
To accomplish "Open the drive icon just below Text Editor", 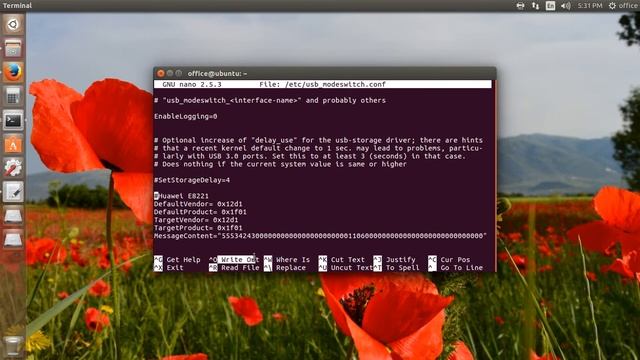I will (x=13, y=216).
